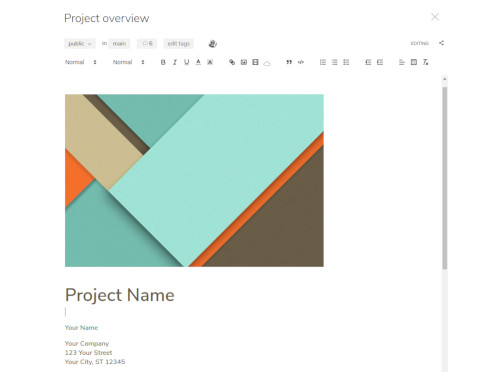Click the edit tags button

pos(178,44)
